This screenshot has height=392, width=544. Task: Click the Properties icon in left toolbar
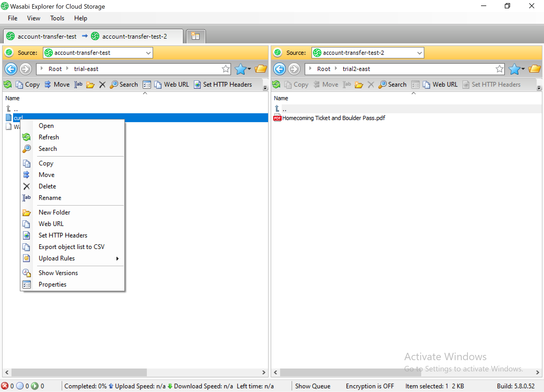coord(147,84)
